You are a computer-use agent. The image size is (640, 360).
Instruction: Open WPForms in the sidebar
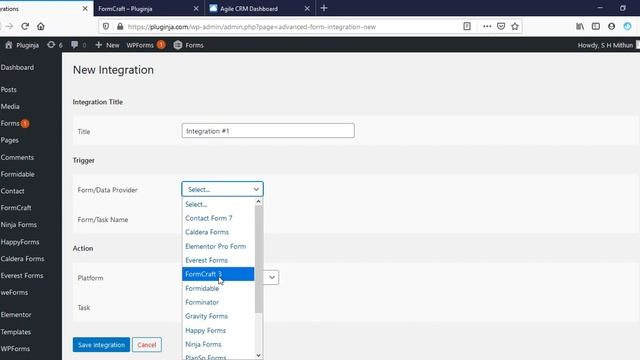click(x=15, y=349)
